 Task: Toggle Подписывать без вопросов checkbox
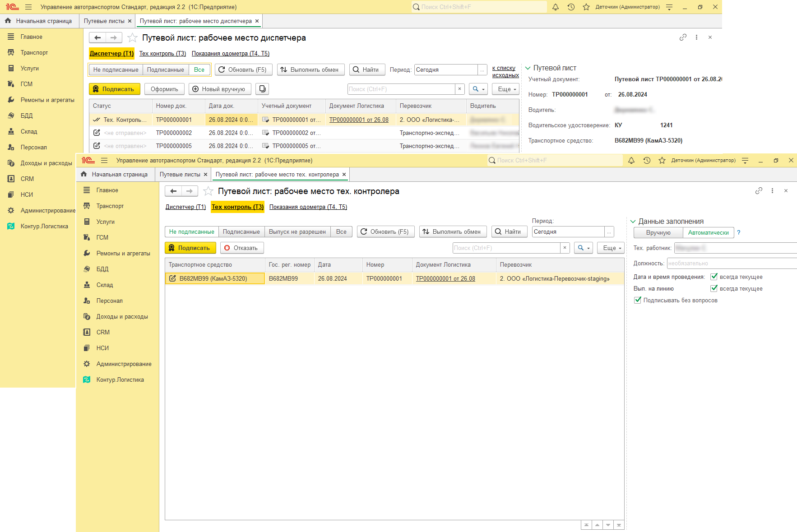coord(638,300)
